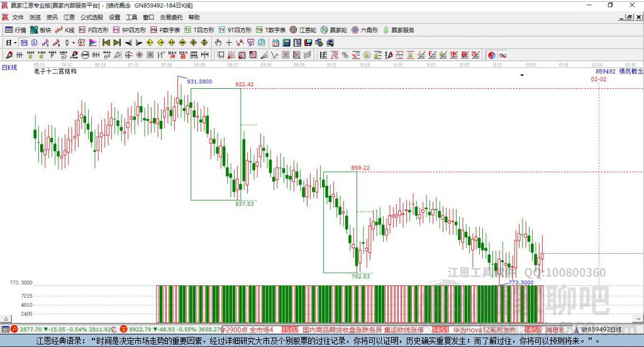Select the n² square-number lines tool
This screenshot has height=347, width=644.
click(x=107, y=55)
